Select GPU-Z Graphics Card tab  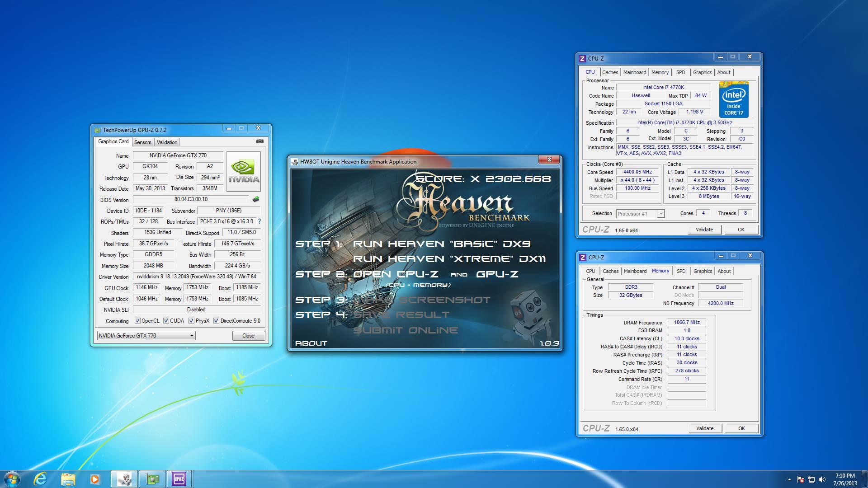(113, 141)
